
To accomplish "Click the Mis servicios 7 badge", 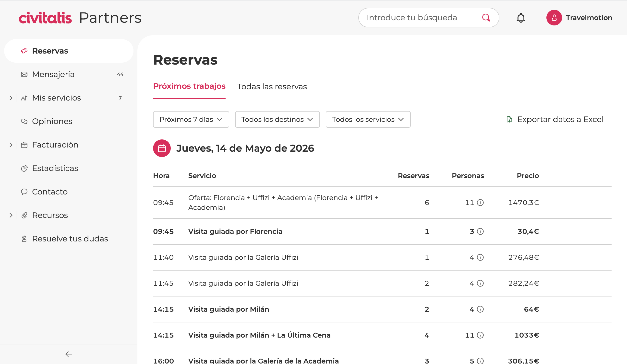I will [x=120, y=98].
